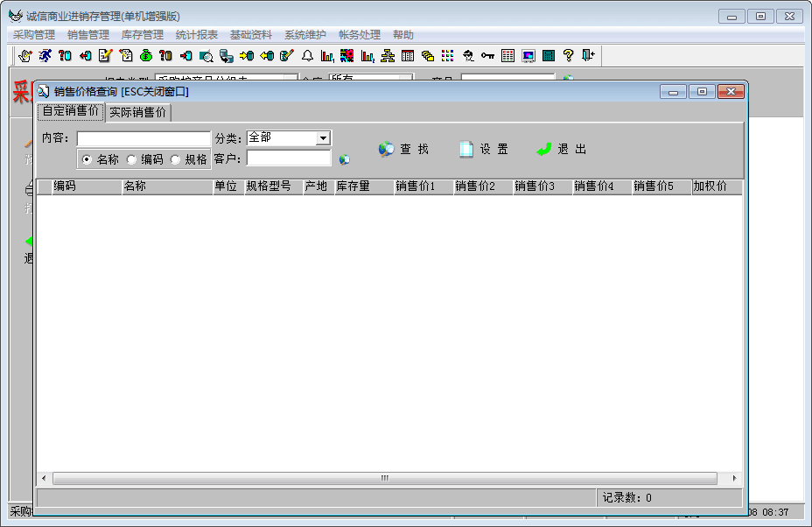Open the 采购管理 menu

(34, 35)
